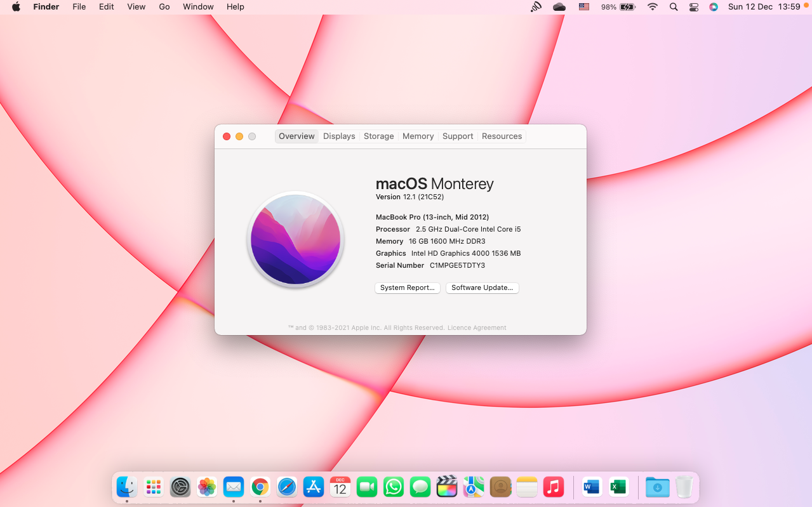Screen dimensions: 812x507
Task: Open the Go menu
Action: [164, 7]
